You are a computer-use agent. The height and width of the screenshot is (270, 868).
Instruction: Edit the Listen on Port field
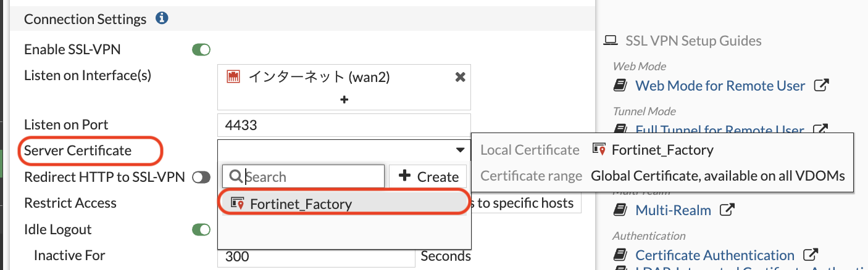344,125
